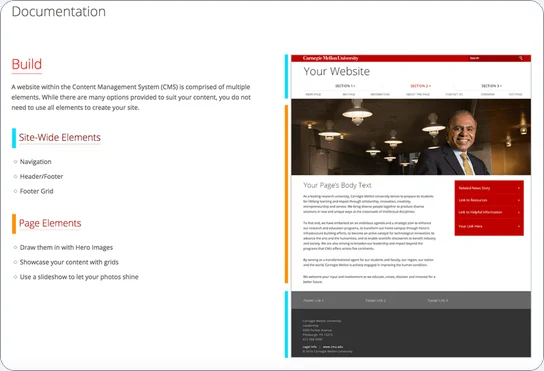Viewport: 544px width, 371px height.
Task: Click arrow icon beside Related News Story
Action: click(x=519, y=188)
